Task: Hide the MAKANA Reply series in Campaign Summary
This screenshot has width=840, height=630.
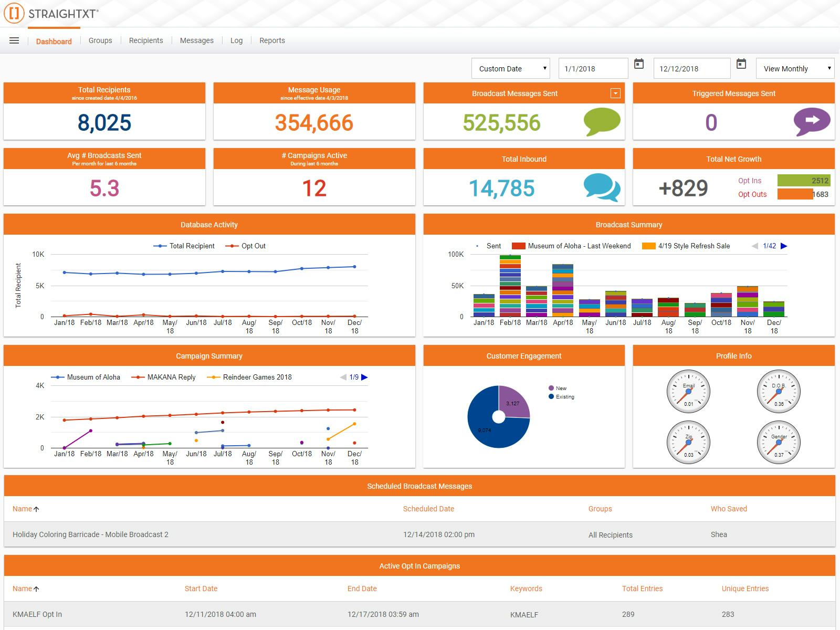Action: 172,377
